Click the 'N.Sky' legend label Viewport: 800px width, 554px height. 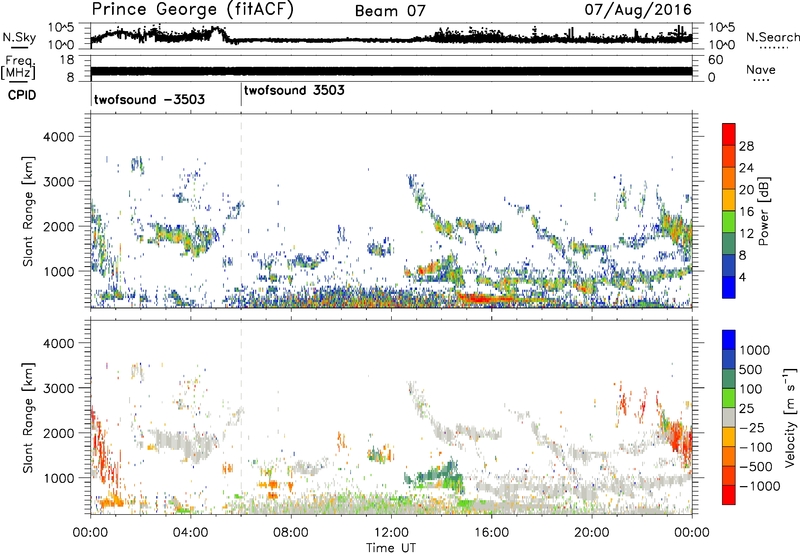(x=19, y=37)
